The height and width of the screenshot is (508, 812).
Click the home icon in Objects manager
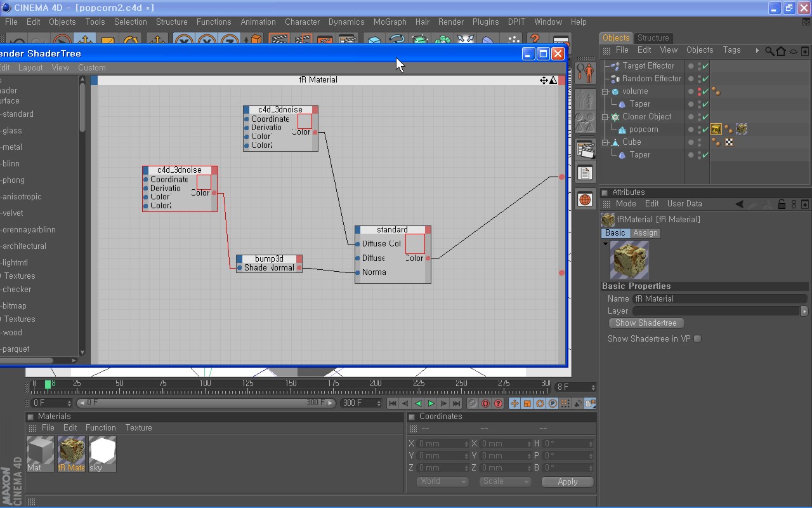tap(781, 51)
